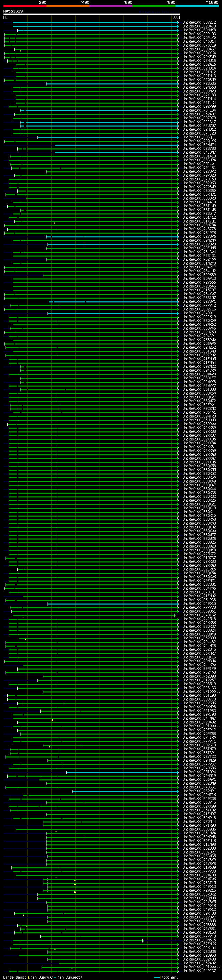Open hit UniRef100_O23473
This screenshot has width=222, height=980.
pyautogui.click(x=199, y=26)
